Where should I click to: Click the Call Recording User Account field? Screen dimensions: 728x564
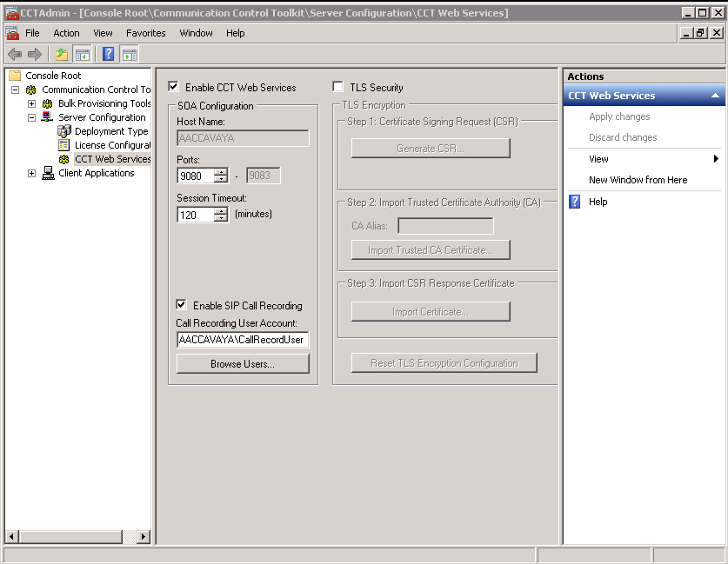pos(243,340)
